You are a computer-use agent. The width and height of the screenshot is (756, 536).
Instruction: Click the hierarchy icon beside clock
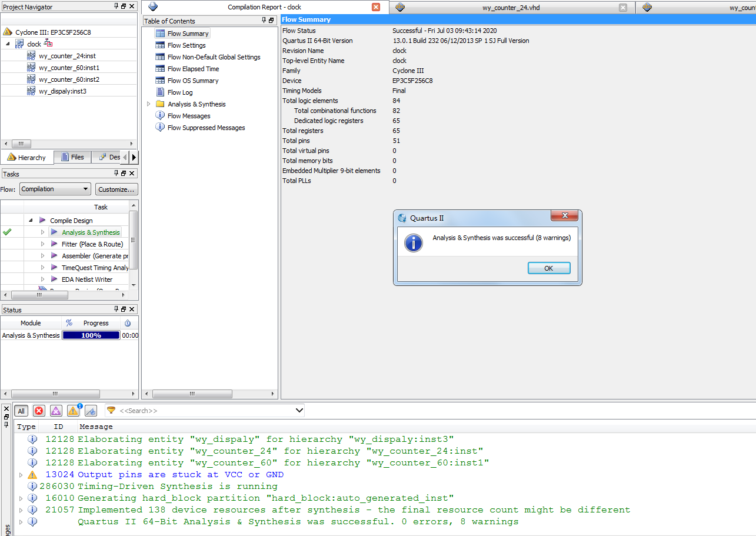48,44
